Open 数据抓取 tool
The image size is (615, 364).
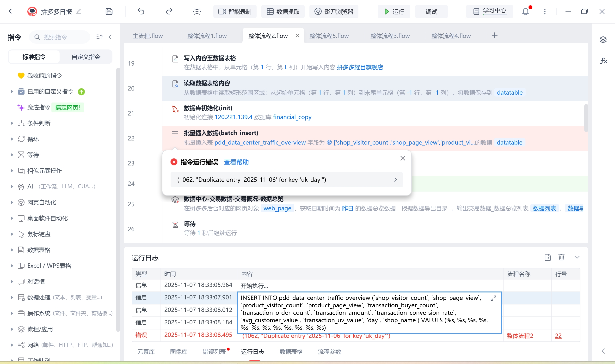click(x=283, y=12)
